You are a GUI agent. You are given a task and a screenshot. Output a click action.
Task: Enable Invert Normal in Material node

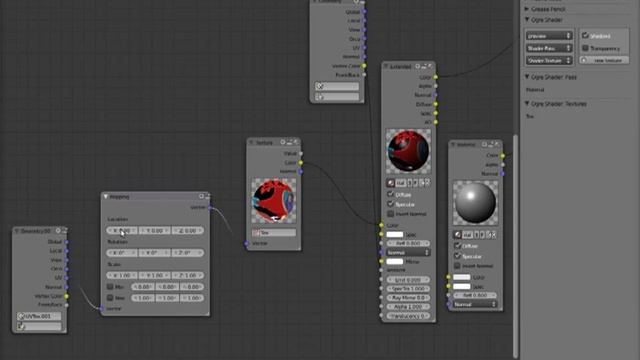coord(458,266)
